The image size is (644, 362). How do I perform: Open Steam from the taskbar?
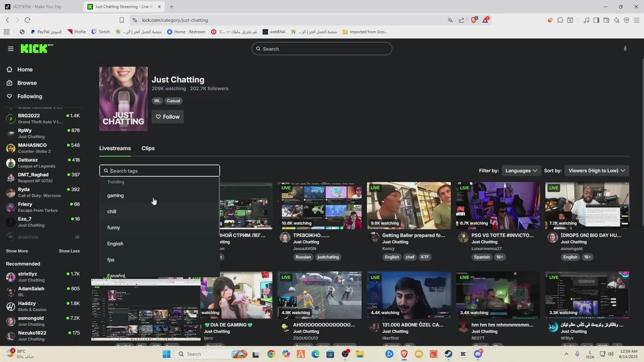448,354
